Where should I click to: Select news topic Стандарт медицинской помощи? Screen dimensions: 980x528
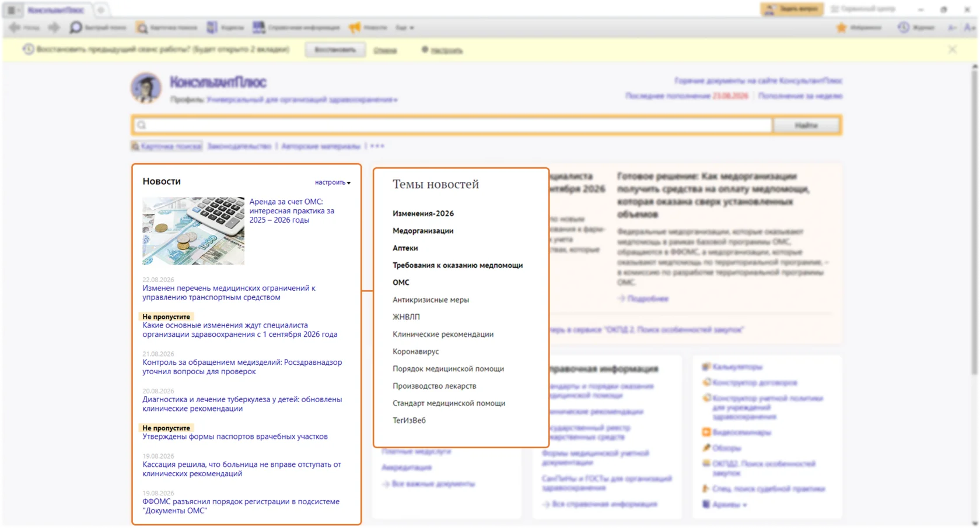coord(449,403)
